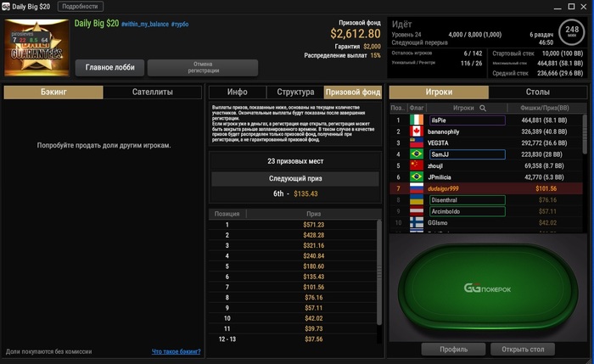Click the Canada flag beside bananophily
This screenshot has width=594, height=364.
click(x=417, y=132)
